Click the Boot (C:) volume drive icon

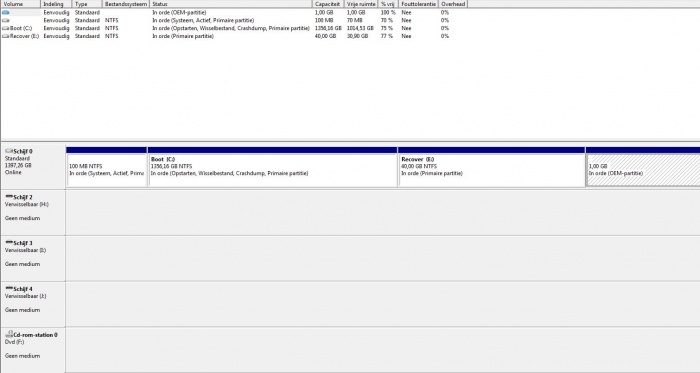[x=6, y=28]
